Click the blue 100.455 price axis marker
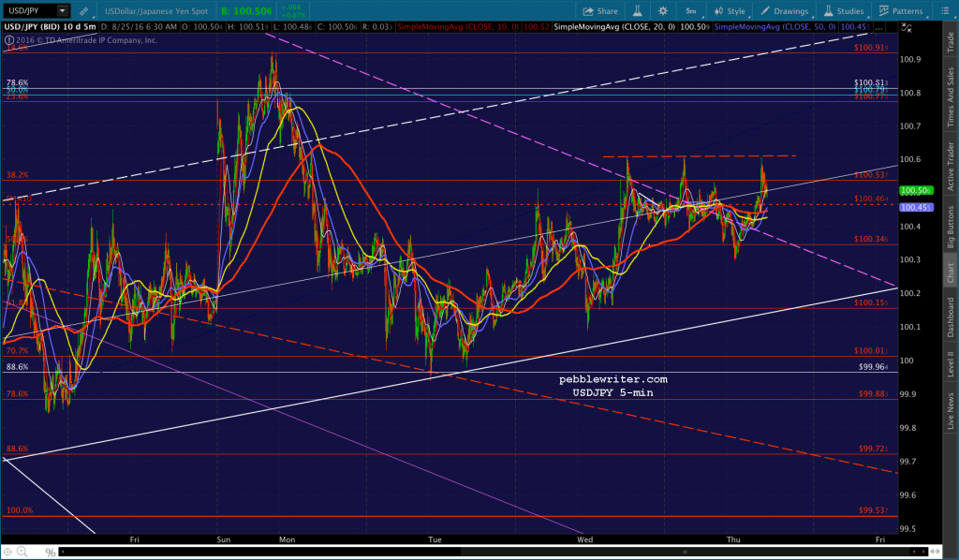Viewport: 959px width, 560px height. 916,207
